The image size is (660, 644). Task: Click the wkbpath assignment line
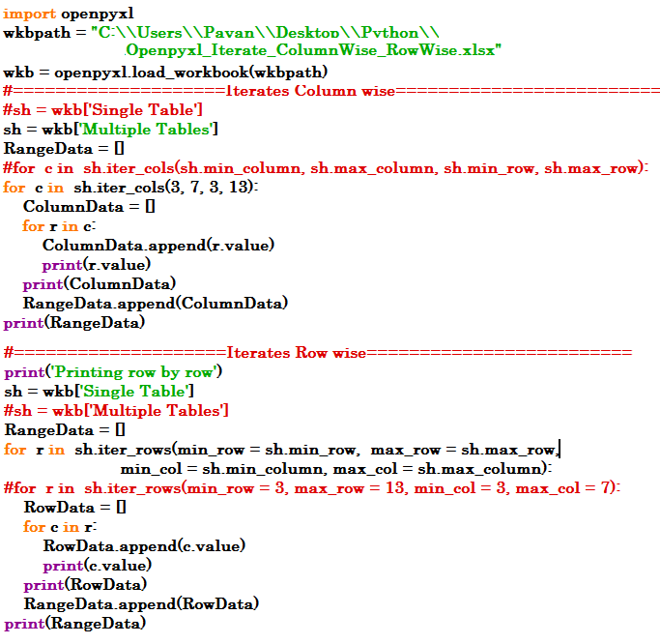(x=221, y=33)
